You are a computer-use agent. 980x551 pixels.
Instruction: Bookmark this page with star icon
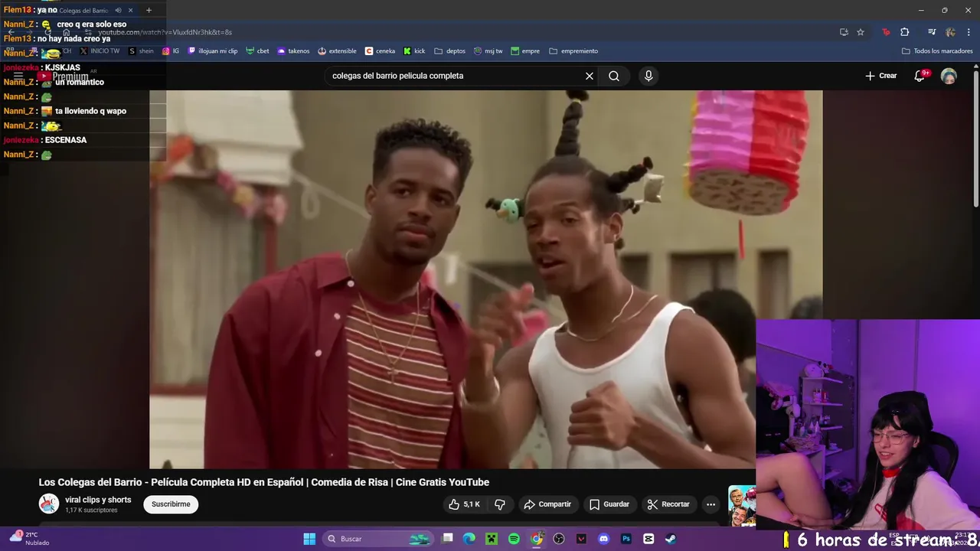point(861,32)
